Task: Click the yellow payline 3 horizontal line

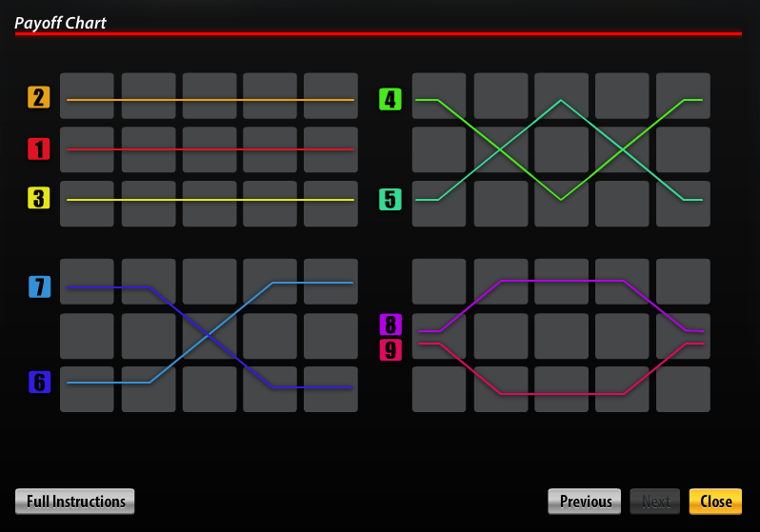Action: point(210,200)
